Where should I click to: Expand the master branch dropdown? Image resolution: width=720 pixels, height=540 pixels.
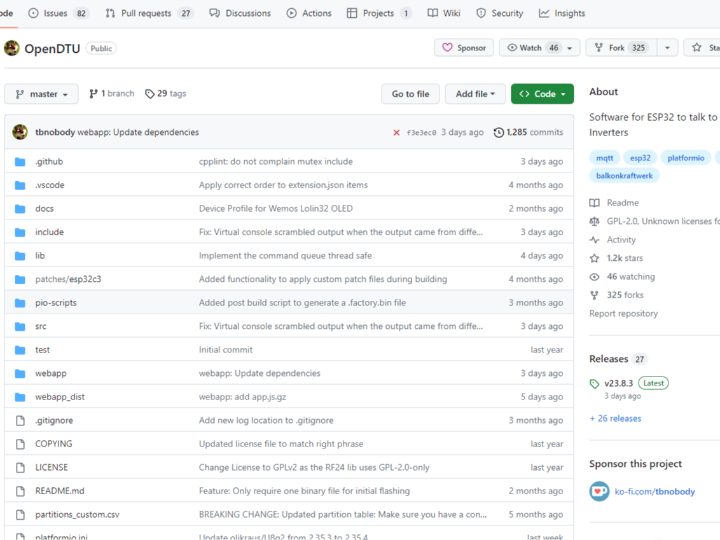click(41, 94)
